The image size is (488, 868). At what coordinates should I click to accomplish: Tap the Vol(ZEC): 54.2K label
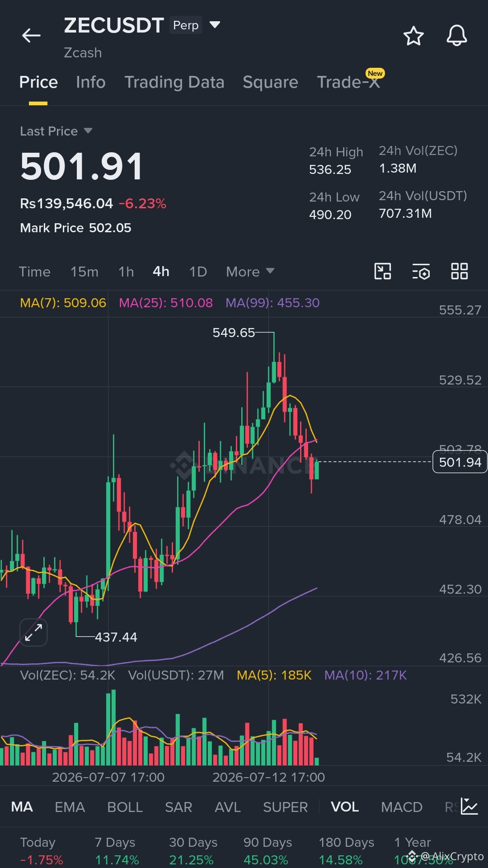(68, 675)
